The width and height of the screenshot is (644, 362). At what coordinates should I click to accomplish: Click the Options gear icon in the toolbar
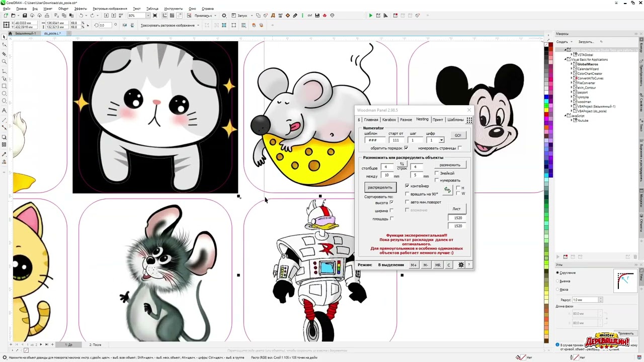(x=224, y=16)
